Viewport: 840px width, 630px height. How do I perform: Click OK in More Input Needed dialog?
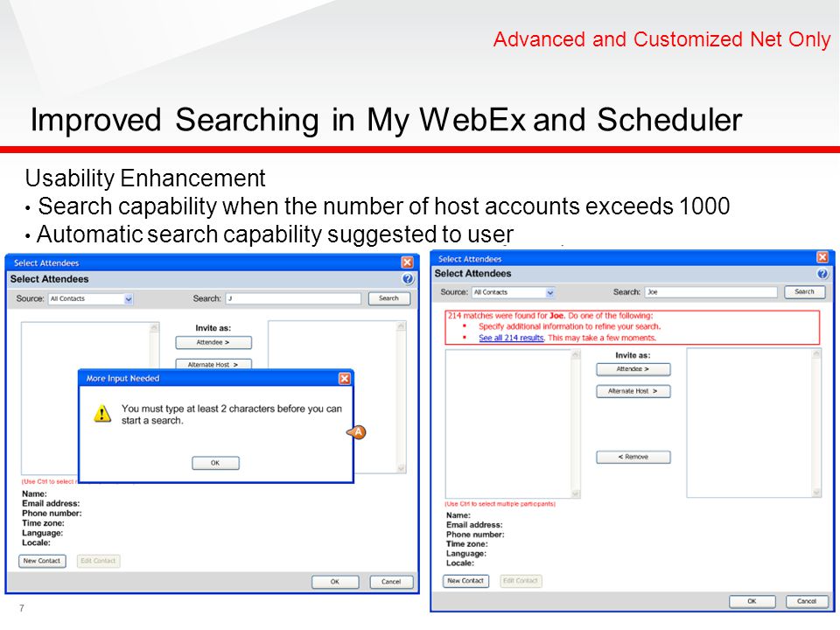click(x=215, y=463)
